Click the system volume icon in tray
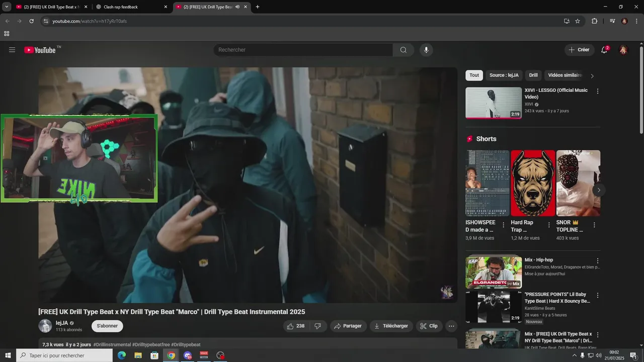The width and height of the screenshot is (644, 362). coord(599,355)
